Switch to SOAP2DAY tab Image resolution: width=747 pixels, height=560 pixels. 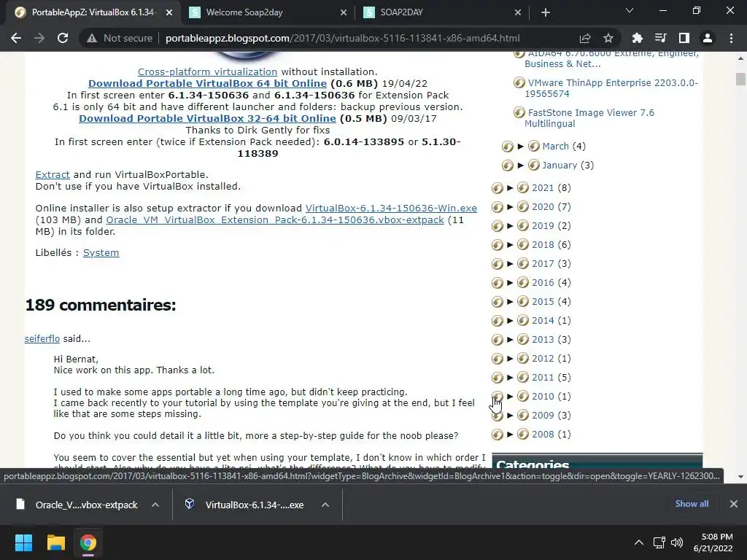click(442, 12)
